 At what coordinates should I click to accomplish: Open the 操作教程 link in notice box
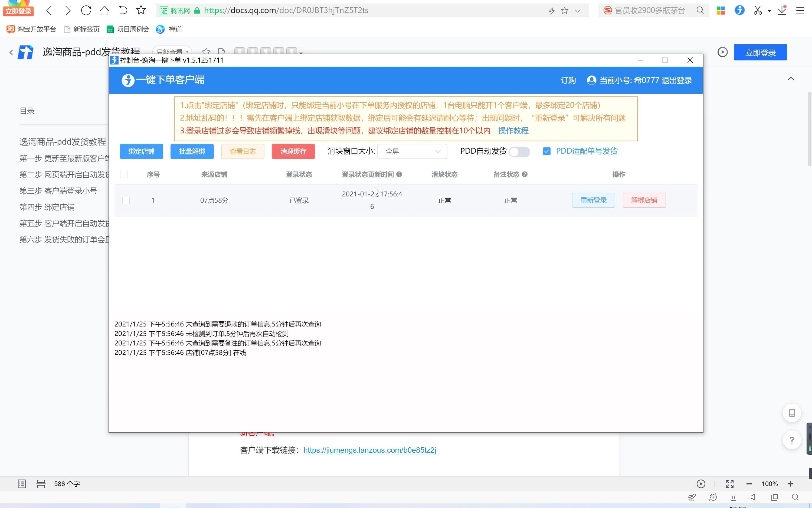[x=513, y=131]
